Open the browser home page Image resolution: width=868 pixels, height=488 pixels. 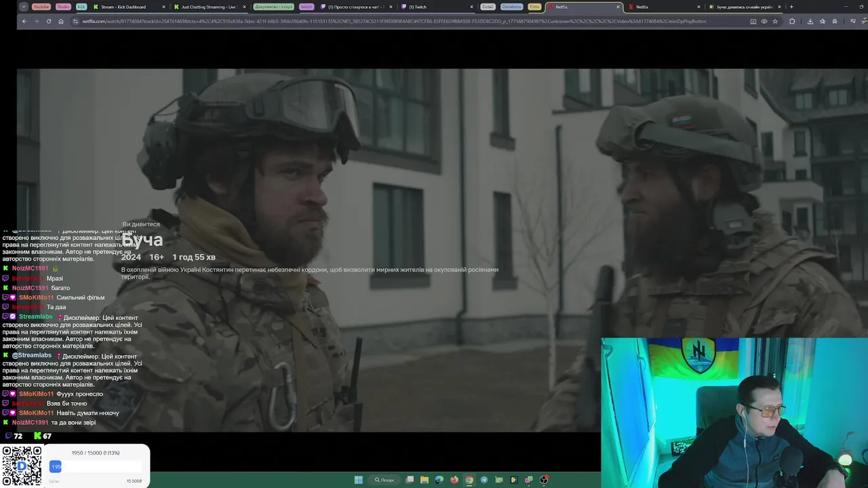pyautogui.click(x=60, y=21)
